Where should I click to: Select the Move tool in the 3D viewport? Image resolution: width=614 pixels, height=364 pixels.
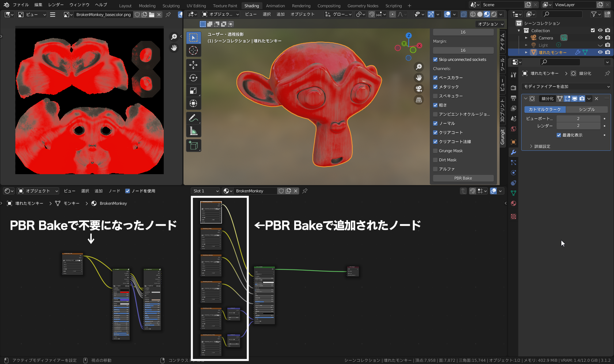[x=193, y=65]
